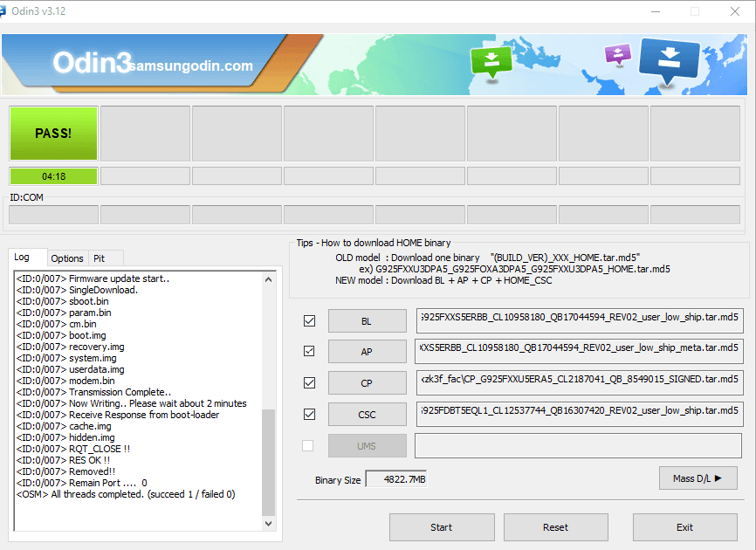Uncheck the CP checkbox
Viewport: 756px width, 550px height.
click(x=310, y=382)
